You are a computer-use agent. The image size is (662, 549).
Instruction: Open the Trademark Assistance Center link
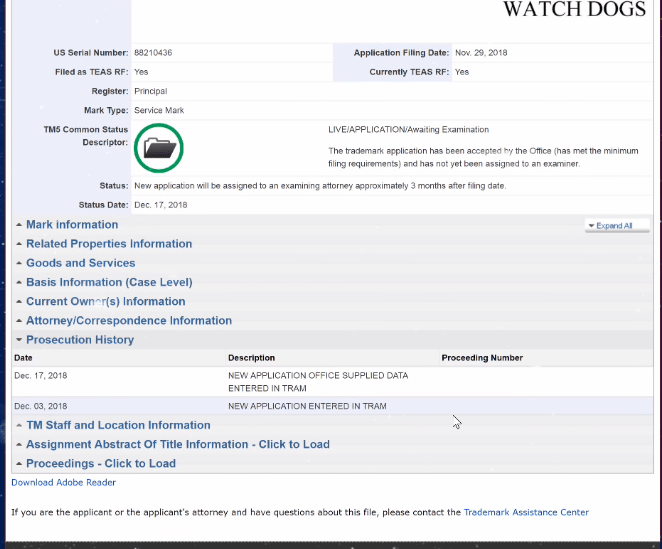pyautogui.click(x=526, y=512)
